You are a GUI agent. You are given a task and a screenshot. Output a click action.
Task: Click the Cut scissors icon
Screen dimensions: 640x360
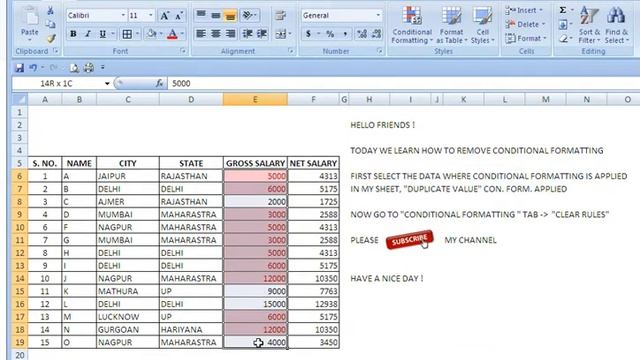pos(51,11)
